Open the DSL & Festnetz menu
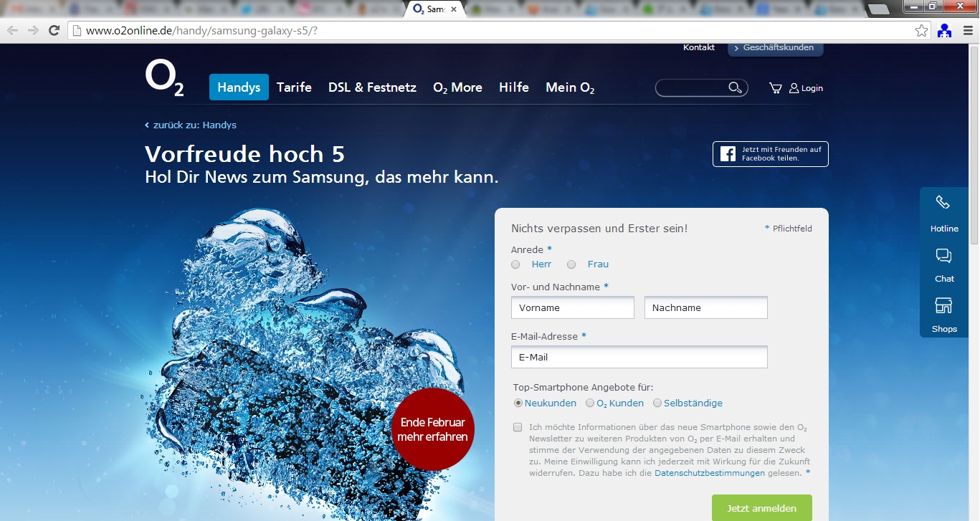This screenshot has width=980, height=521. click(x=372, y=87)
